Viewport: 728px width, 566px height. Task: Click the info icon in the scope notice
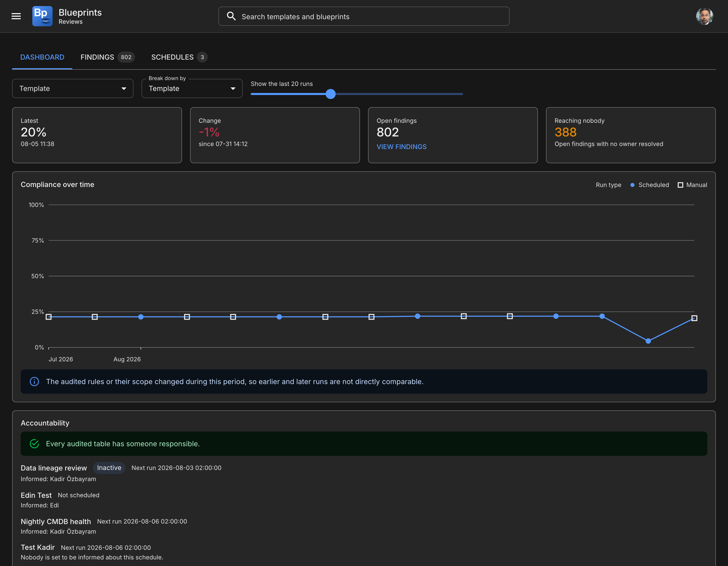pyautogui.click(x=34, y=382)
